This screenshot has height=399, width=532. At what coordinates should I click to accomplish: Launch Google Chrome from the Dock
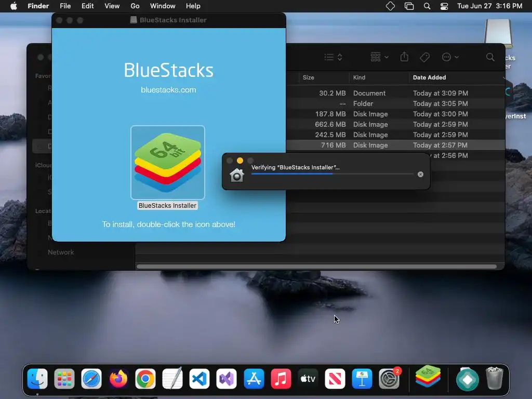pyautogui.click(x=145, y=379)
